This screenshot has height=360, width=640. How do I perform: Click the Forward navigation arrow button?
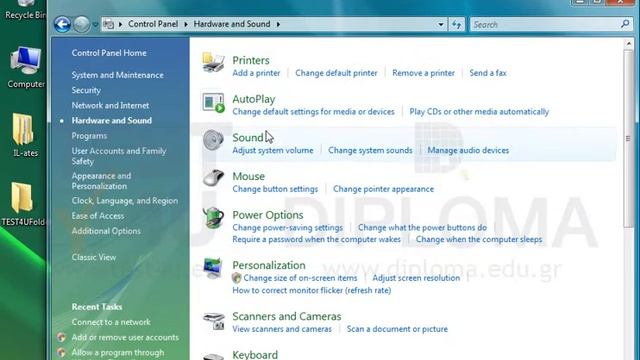tap(81, 24)
